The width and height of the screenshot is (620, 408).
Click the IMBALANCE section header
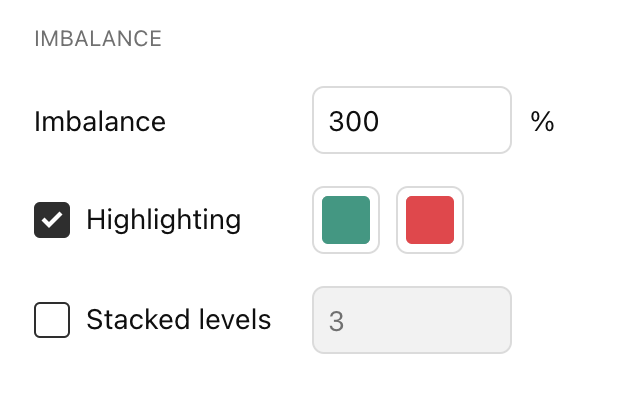point(98,39)
